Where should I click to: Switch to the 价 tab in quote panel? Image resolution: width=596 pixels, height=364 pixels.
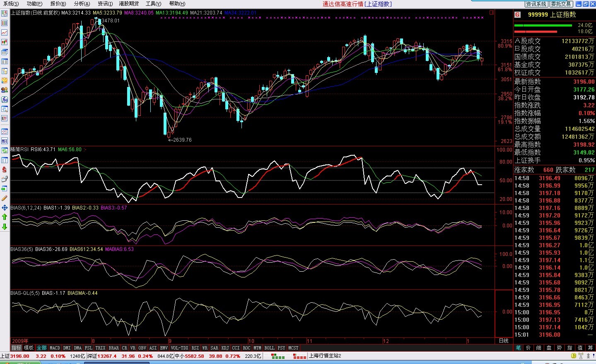pyautogui.click(x=528, y=348)
